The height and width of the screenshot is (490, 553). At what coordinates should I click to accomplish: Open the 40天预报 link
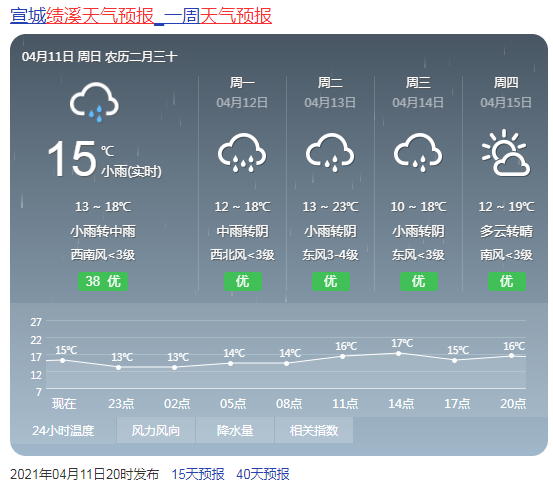263,474
